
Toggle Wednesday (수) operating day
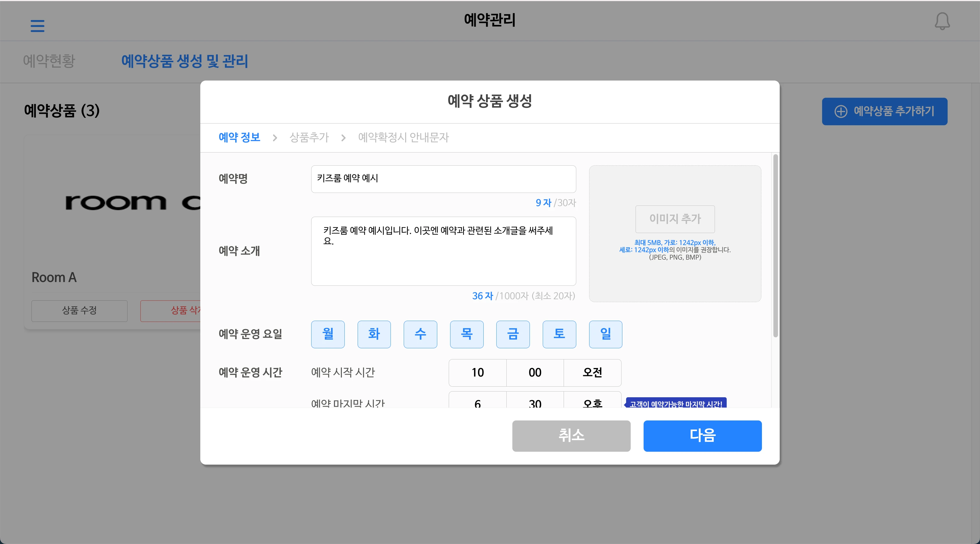click(420, 334)
